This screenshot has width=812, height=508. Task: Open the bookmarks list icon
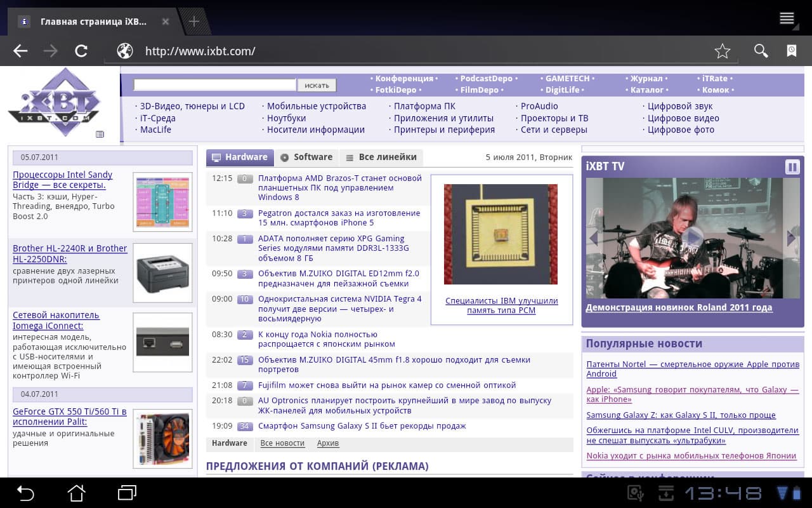pos(792,51)
